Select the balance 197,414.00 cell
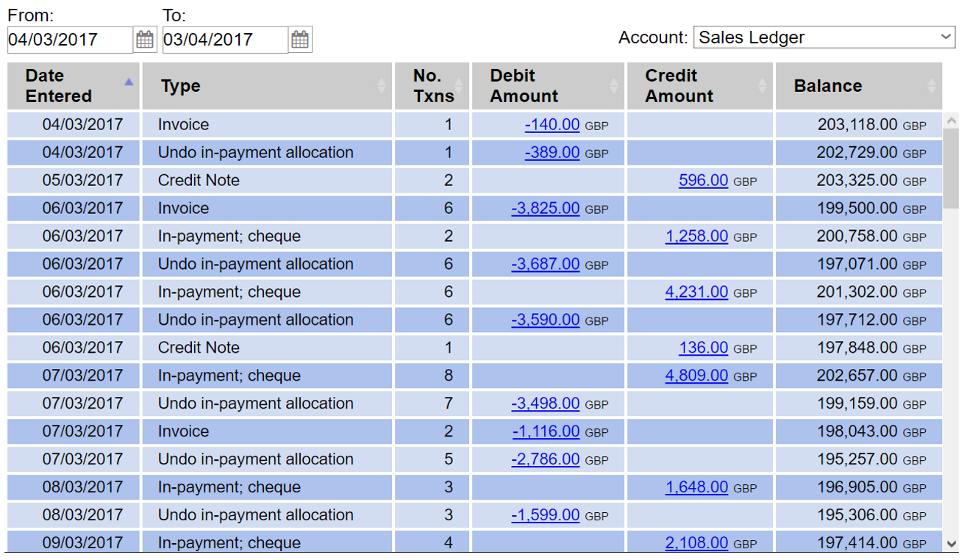 point(858,542)
